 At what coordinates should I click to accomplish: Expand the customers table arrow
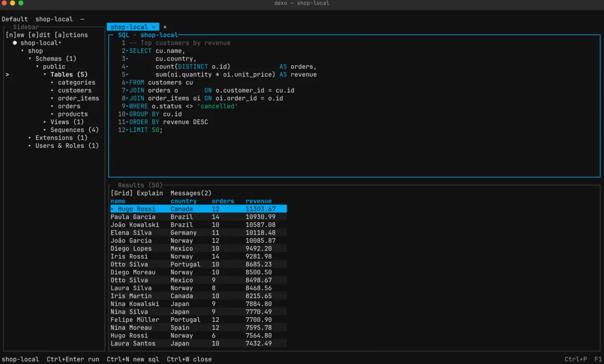[x=52, y=91]
